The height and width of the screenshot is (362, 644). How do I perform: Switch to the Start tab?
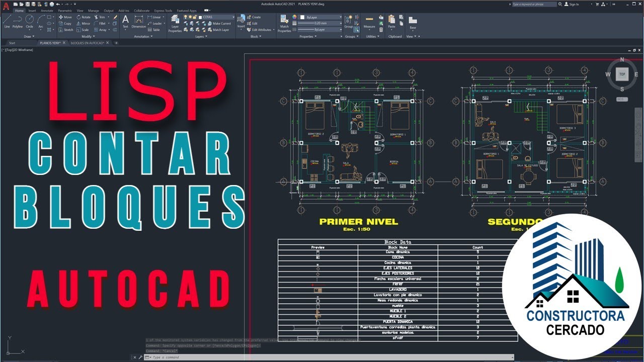(x=12, y=43)
